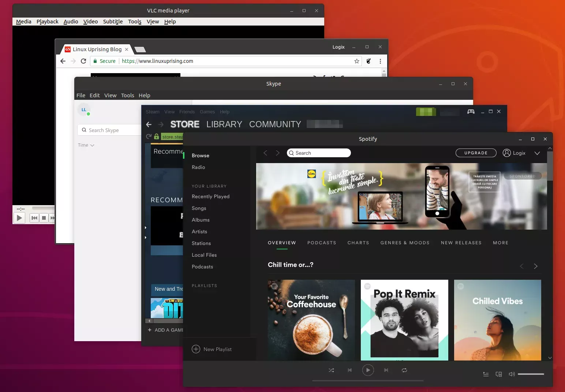Click the Spotify Search field
This screenshot has width=565, height=392.
[319, 153]
